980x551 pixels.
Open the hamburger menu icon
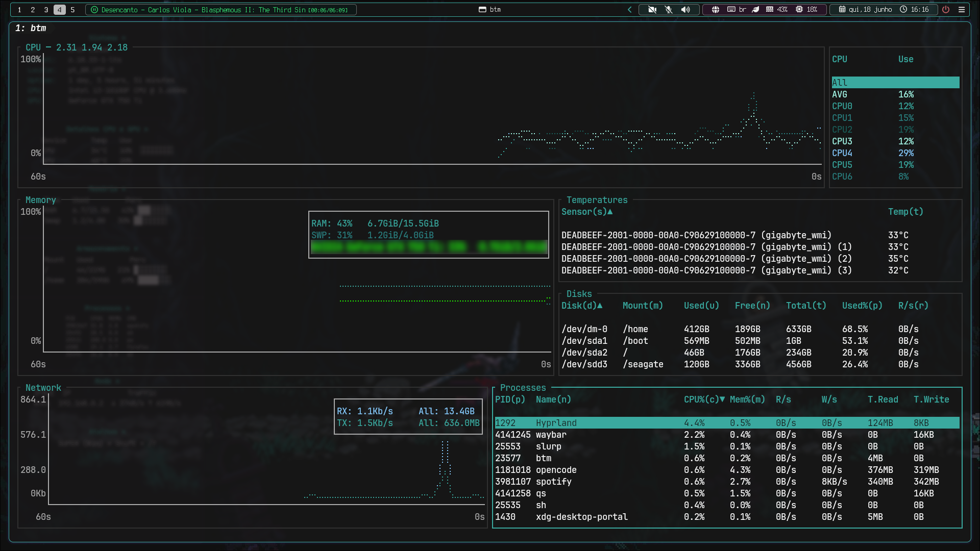(x=962, y=10)
